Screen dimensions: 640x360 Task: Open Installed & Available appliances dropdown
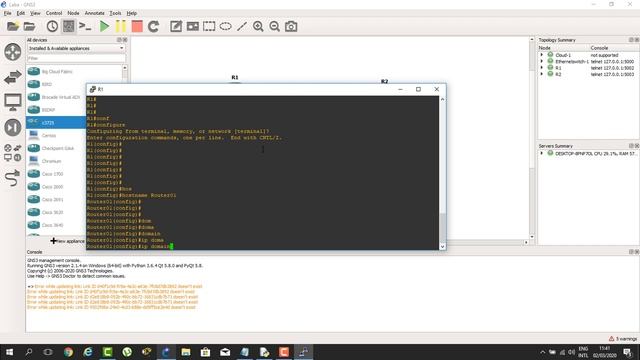pyautogui.click(x=76, y=48)
